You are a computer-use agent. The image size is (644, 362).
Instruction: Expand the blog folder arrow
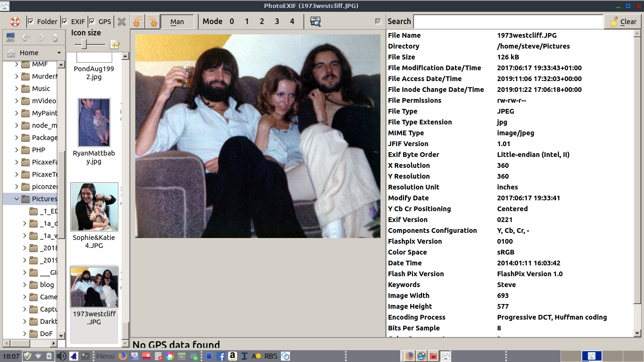pyautogui.click(x=25, y=285)
